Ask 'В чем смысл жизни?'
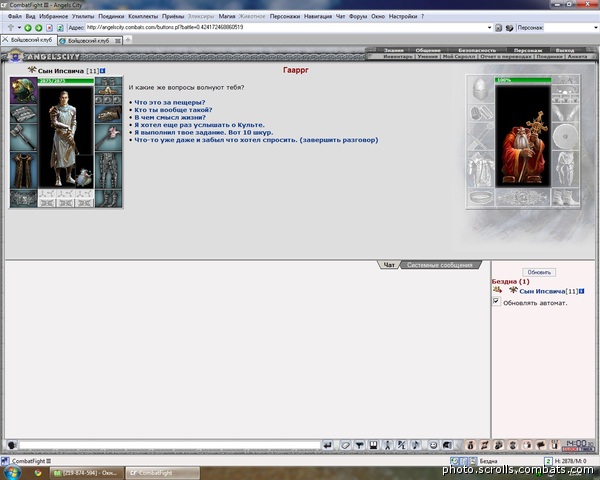This screenshot has height=480, width=600. 170,117
